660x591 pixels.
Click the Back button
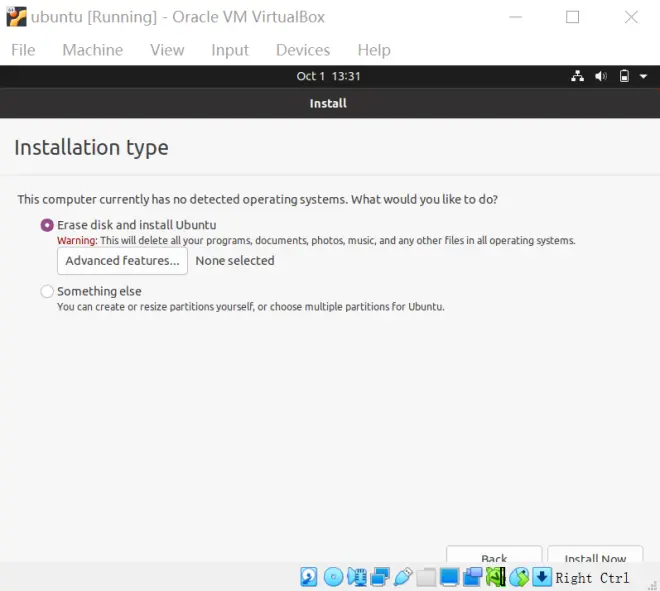tap(494, 554)
